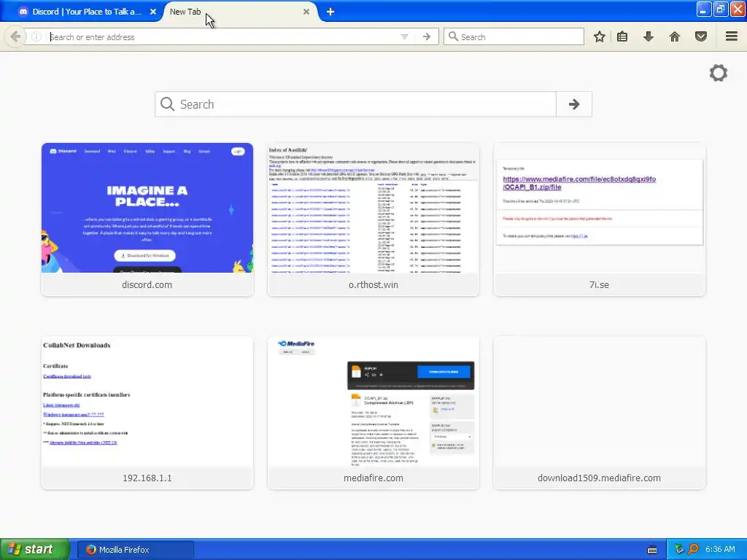Click the Discord favicon on first tab
This screenshot has height=560, width=747.
tap(23, 12)
